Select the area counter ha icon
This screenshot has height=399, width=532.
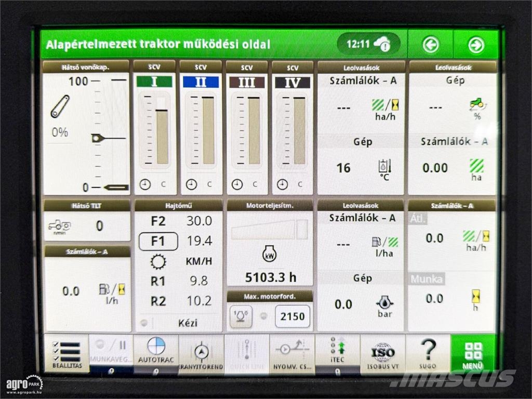[476, 170]
